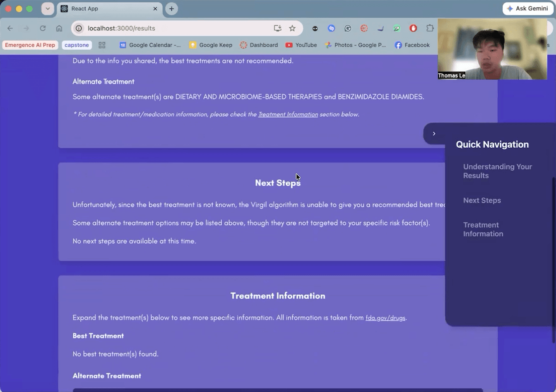Close the React App tab
This screenshot has height=392, width=556.
[x=155, y=9]
